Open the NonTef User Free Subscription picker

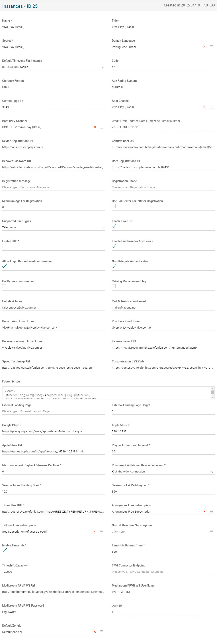(211, 532)
